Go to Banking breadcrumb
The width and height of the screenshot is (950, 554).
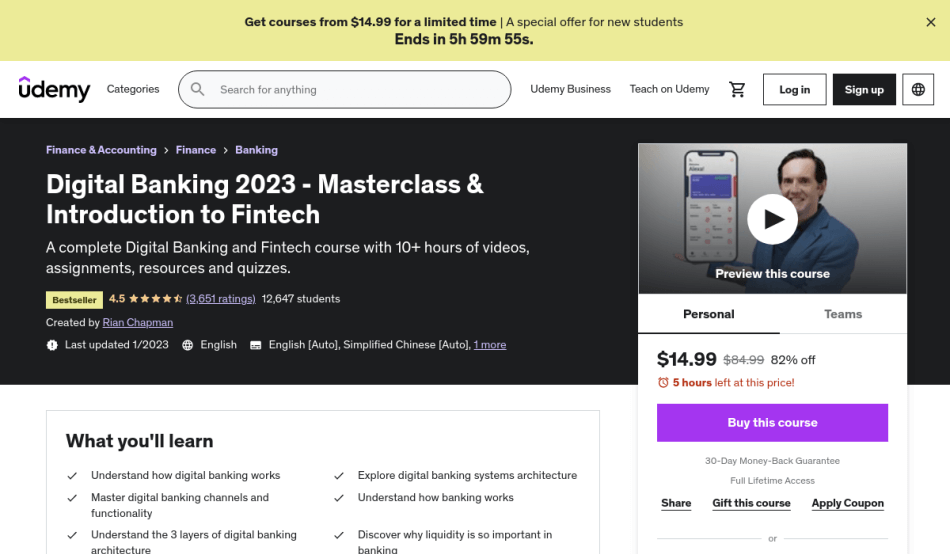(x=256, y=150)
